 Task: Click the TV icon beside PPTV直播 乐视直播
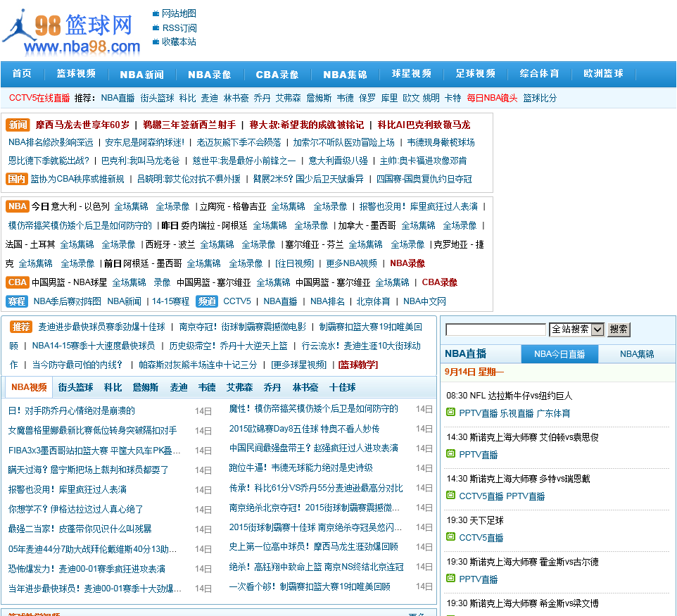coord(450,412)
